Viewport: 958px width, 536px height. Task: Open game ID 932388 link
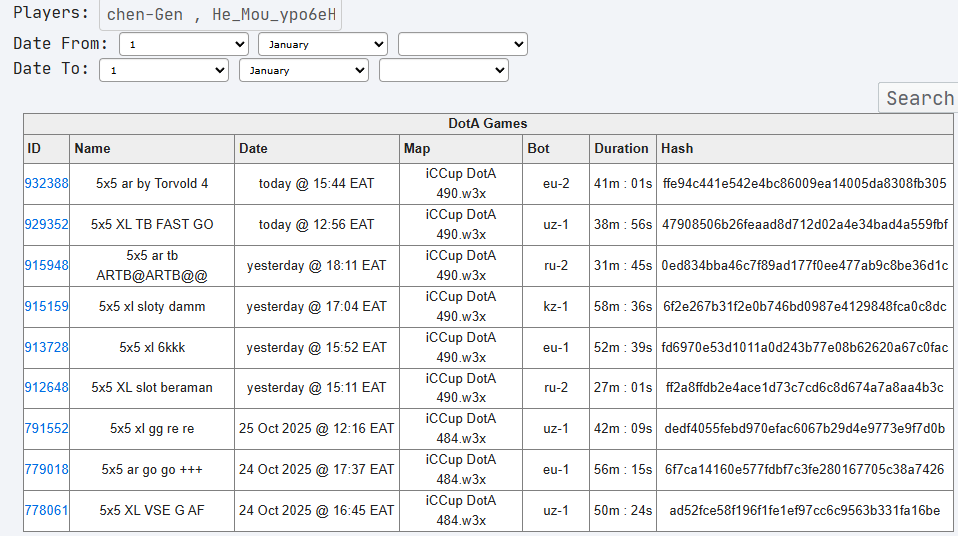click(47, 183)
